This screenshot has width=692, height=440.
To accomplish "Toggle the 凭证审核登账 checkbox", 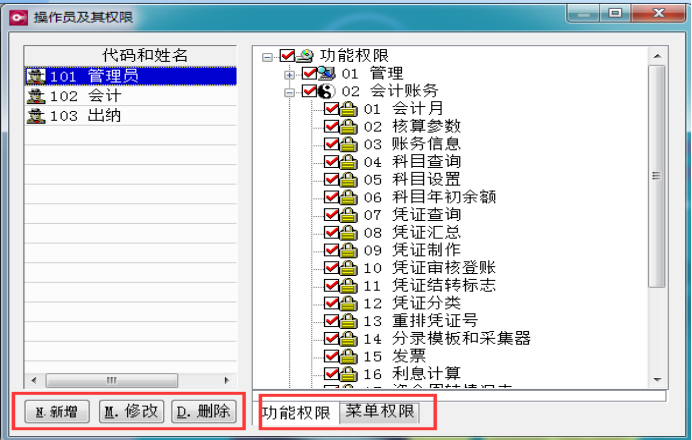I will 332,268.
